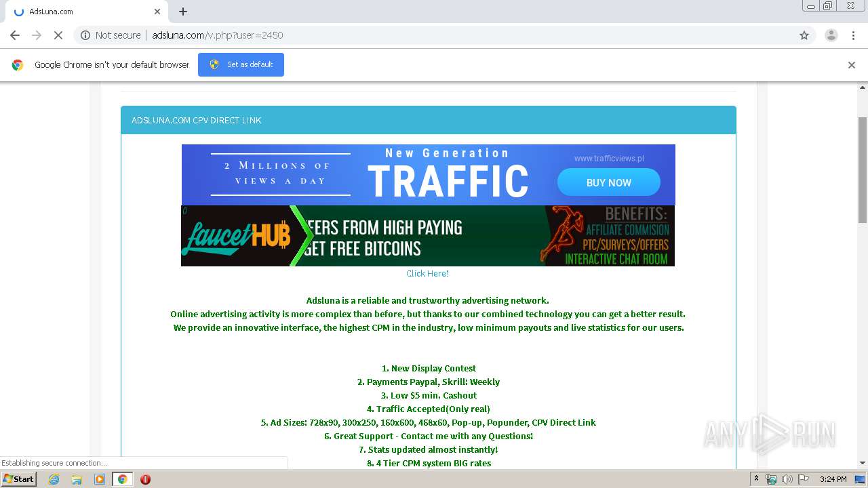Click 'Low $5 min. Cashout' text
Viewport: 868px width, 488px height.
point(433,395)
